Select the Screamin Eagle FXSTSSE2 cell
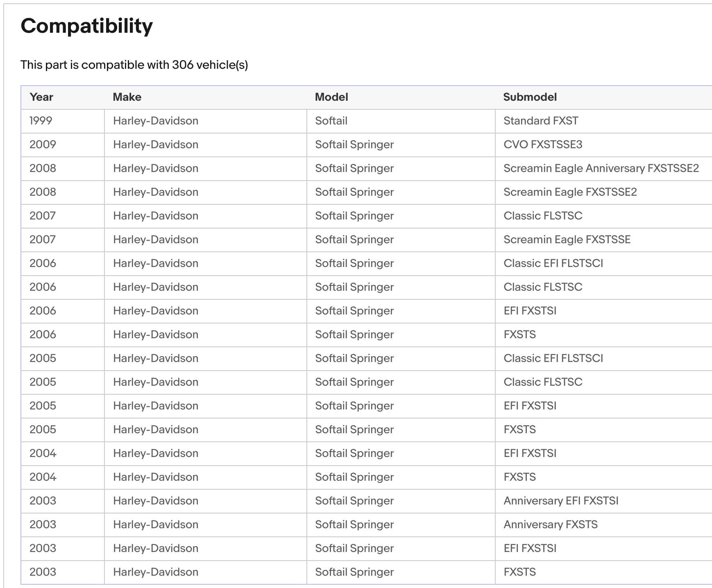712x588 pixels. click(570, 192)
